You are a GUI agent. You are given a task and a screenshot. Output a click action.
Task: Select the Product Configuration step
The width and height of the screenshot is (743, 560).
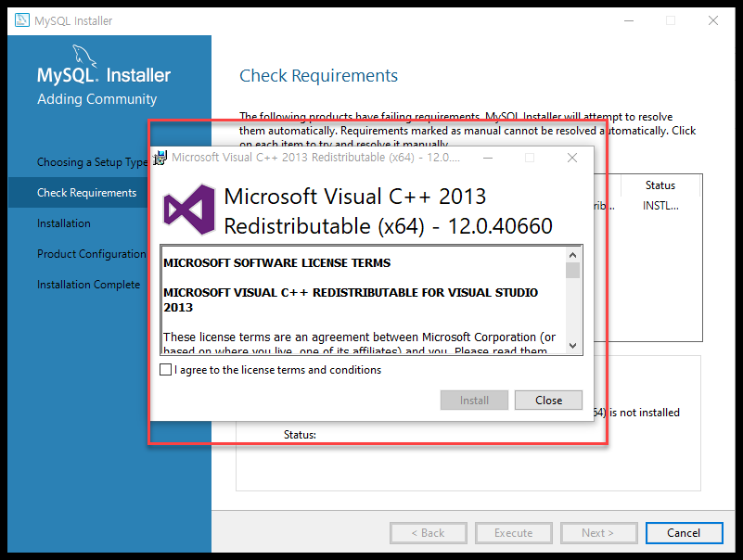(92, 254)
